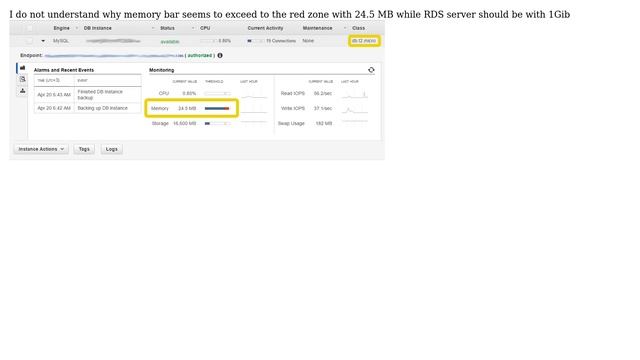
Task: Click the 'Read IOPS' metric label
Action: [x=293, y=93]
